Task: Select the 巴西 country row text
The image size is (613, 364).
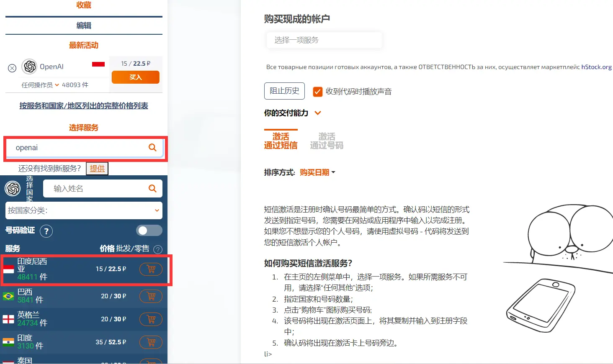Action: point(25,292)
